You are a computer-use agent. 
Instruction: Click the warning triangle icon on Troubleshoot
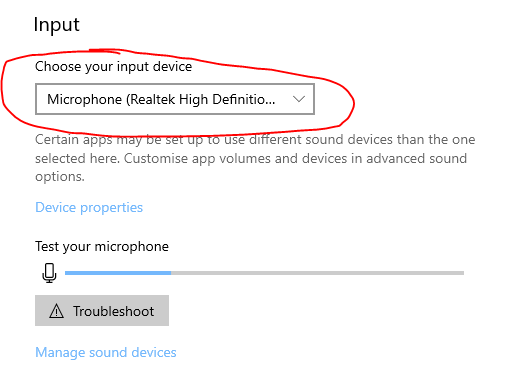click(56, 311)
